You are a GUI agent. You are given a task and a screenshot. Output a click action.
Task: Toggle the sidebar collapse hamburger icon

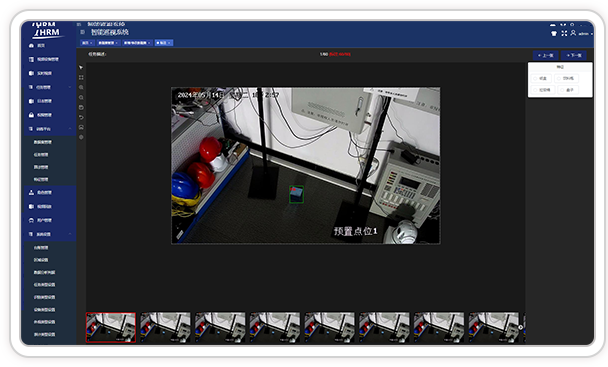(82, 32)
